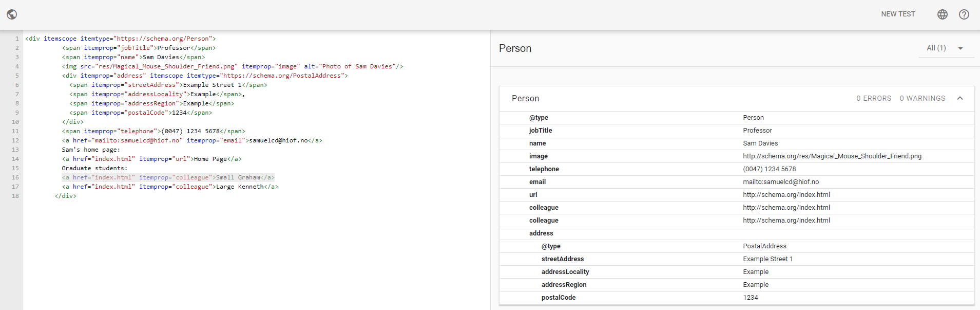The image size is (980, 310).
Task: Click code line with streetAddress span
Action: (x=168, y=85)
